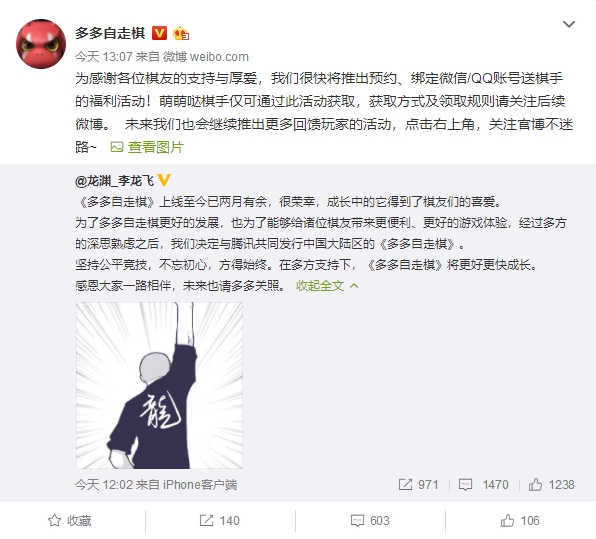Open the 龍 fist cartoon image
596x539 pixels.
coord(159,385)
